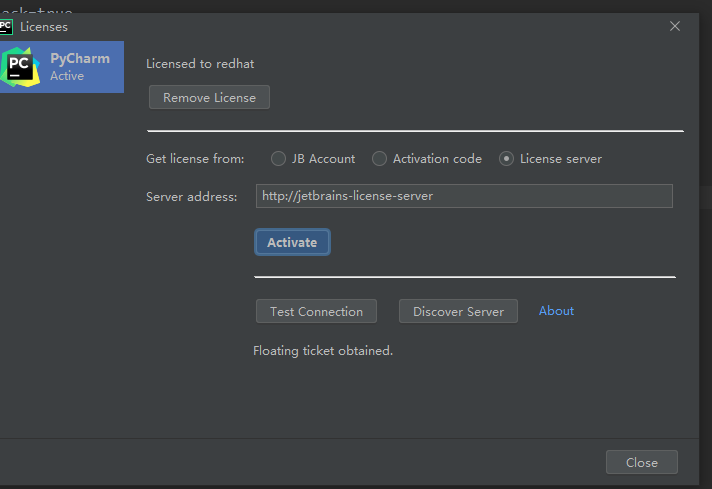This screenshot has height=489, width=712.
Task: Click the "Get license from:" label
Action: (201, 159)
